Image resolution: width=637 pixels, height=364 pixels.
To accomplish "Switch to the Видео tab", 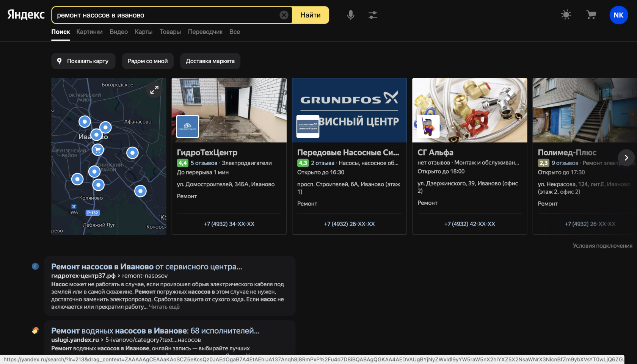I will click(x=119, y=32).
